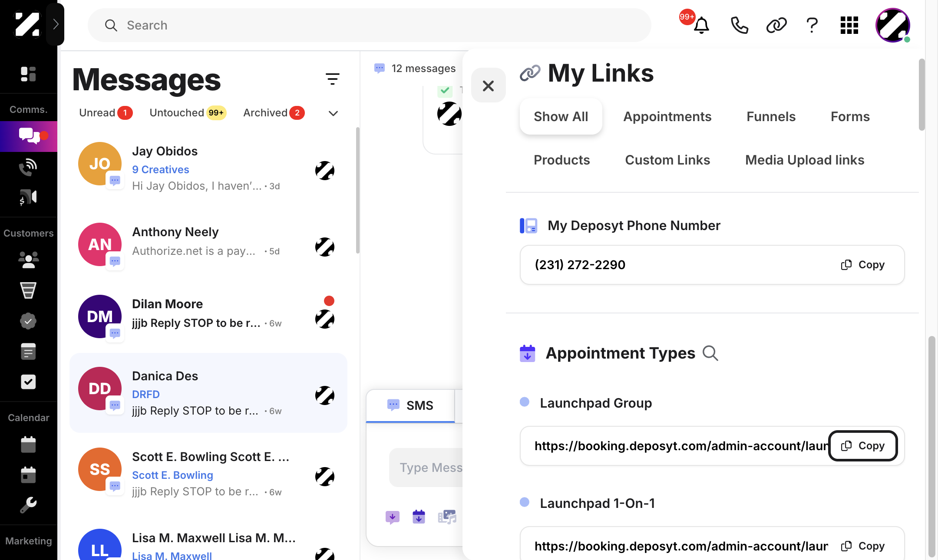Image resolution: width=938 pixels, height=560 pixels.
Task: Open the user profile avatar
Action: [x=893, y=25]
